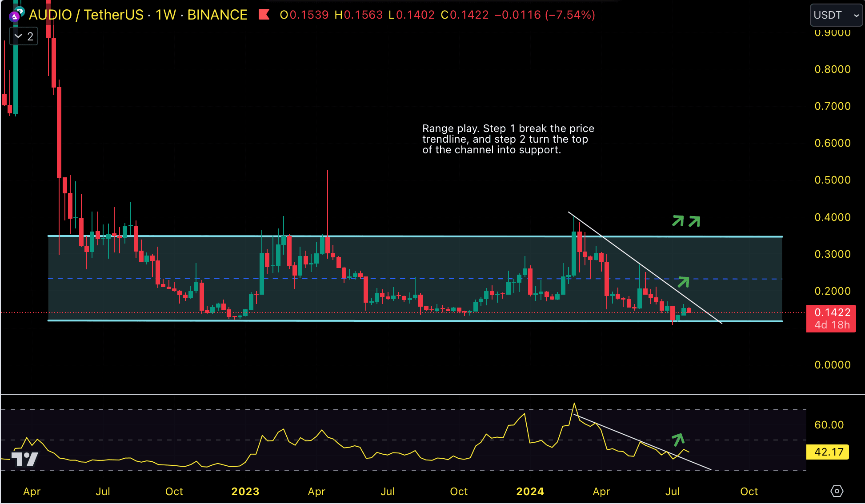This screenshot has height=504, width=865.
Task: Open chart settings gear icon
Action: [837, 491]
